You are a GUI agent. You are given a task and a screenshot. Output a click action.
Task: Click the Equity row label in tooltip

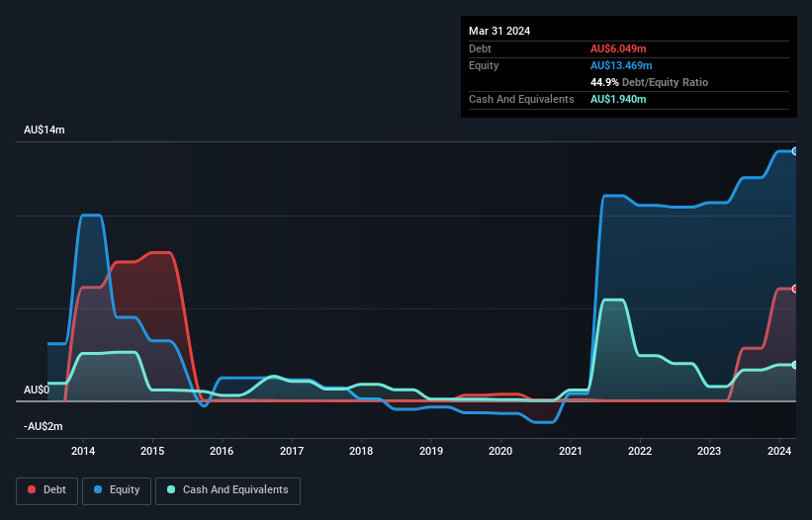tap(484, 65)
